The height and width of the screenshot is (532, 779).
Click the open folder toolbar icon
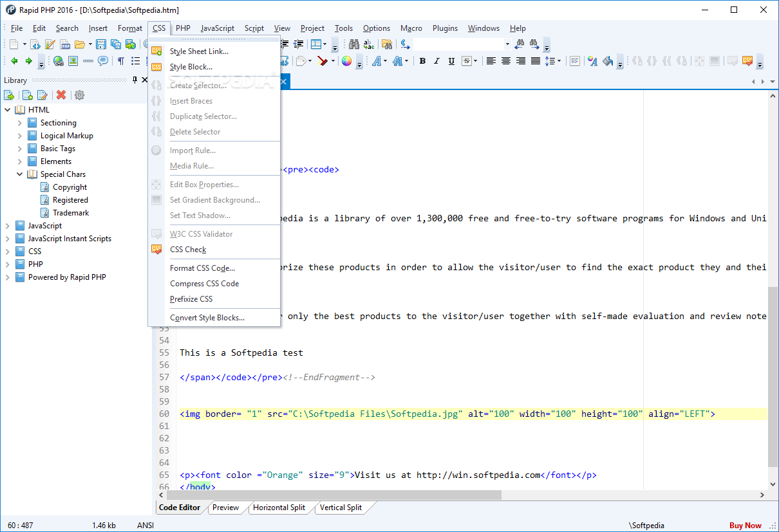click(x=79, y=44)
